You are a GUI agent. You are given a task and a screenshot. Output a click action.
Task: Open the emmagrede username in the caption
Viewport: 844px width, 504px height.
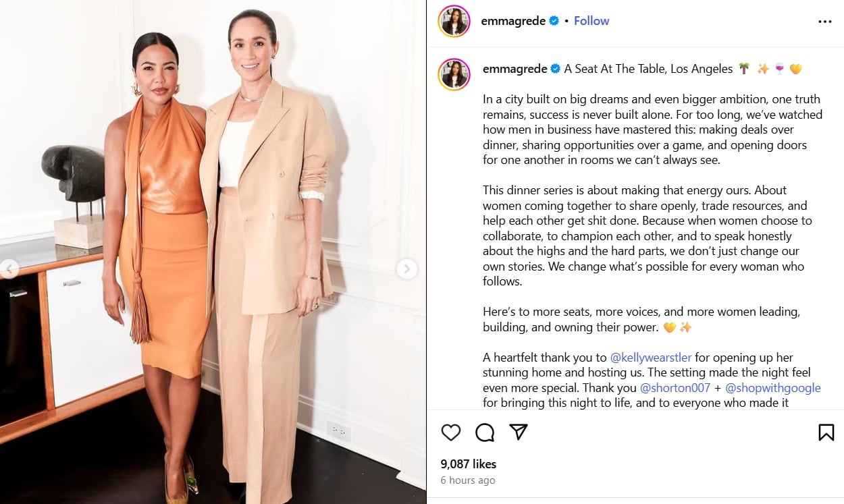pyautogui.click(x=515, y=69)
